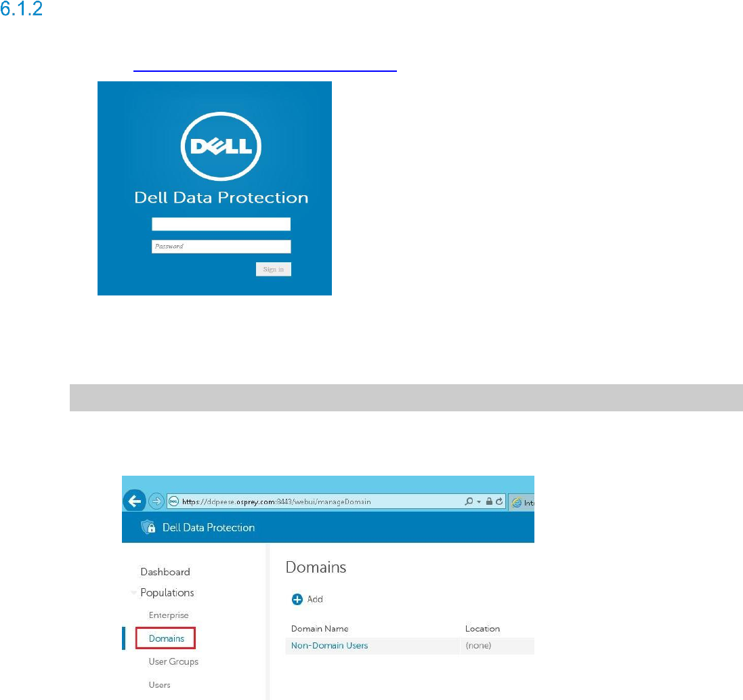Open the address bar search dropdown arrow
This screenshot has width=743, height=700.
(479, 501)
